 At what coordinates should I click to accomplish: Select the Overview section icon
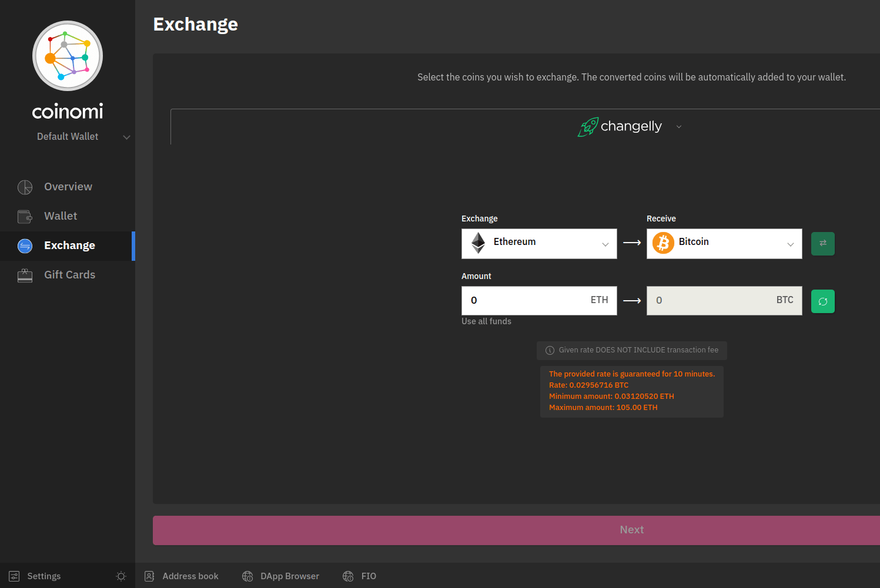25,187
